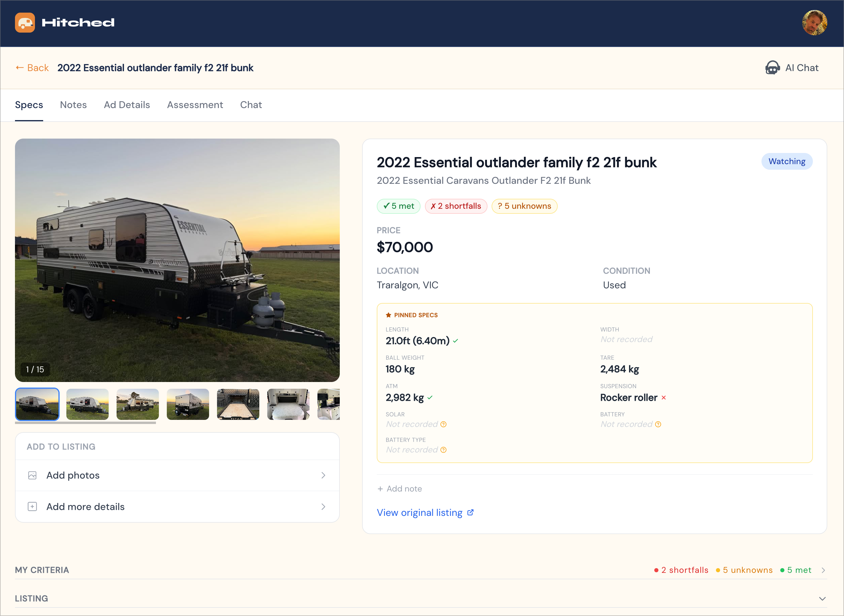
Task: Open the Chat tab
Action: (251, 105)
